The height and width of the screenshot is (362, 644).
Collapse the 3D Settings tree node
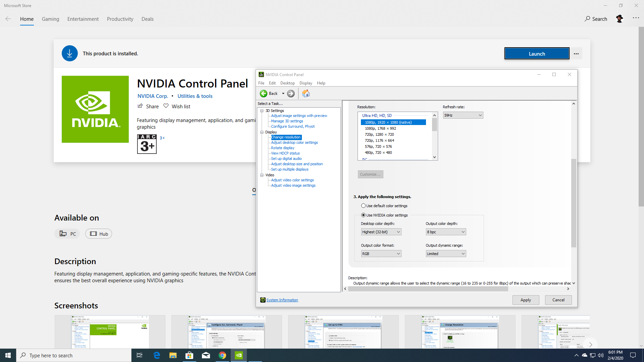coord(262,111)
